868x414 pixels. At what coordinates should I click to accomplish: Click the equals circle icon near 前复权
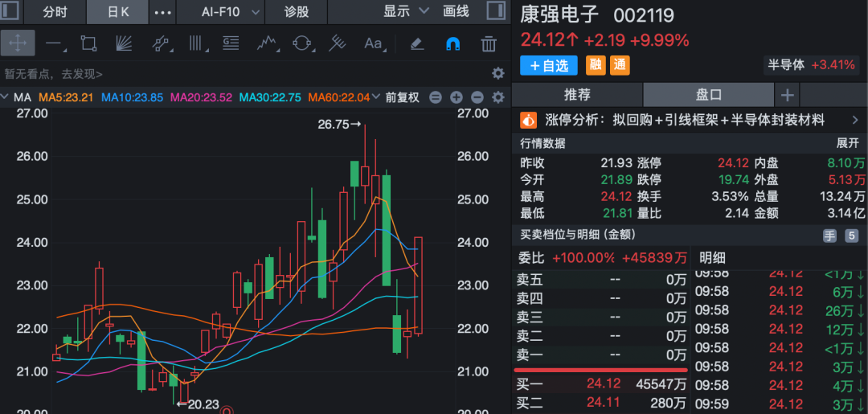(x=436, y=98)
